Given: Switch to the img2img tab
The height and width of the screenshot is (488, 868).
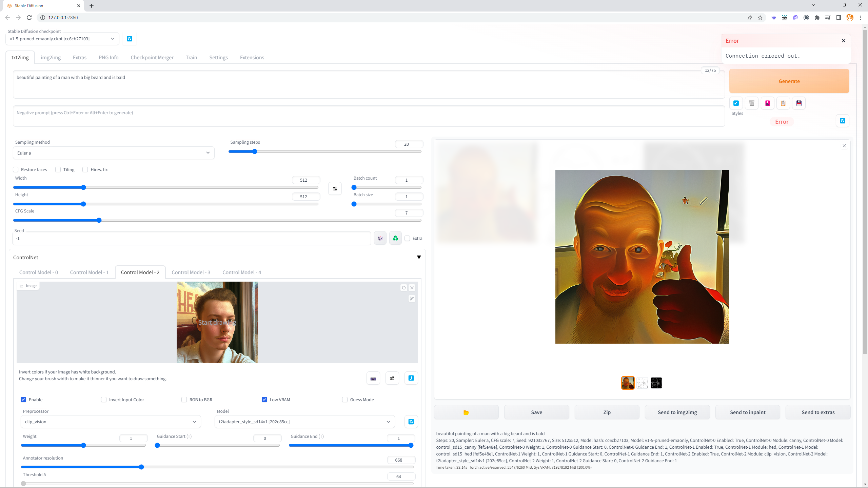Looking at the screenshot, I should tap(51, 57).
